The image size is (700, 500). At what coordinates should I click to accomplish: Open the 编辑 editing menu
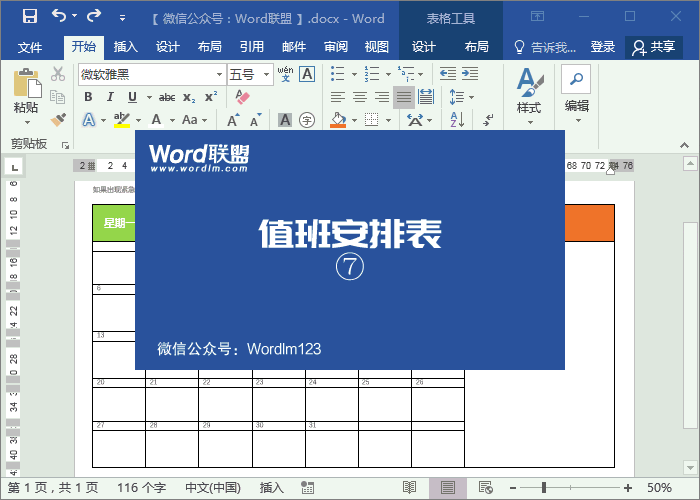[x=576, y=95]
